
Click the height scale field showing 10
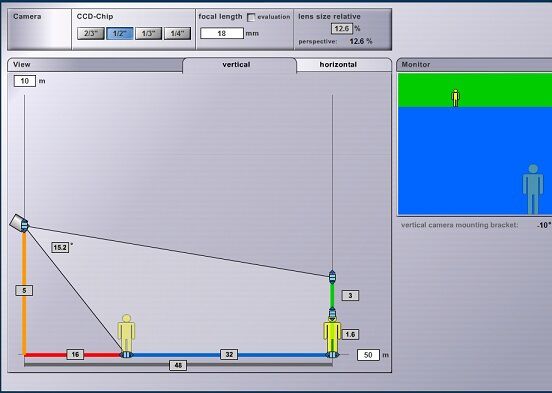[x=25, y=81]
